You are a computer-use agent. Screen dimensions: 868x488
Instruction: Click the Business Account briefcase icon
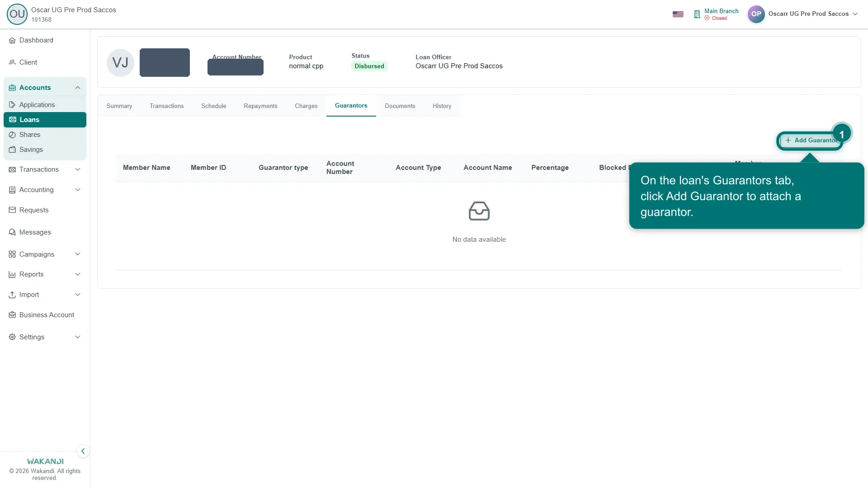[x=12, y=315]
